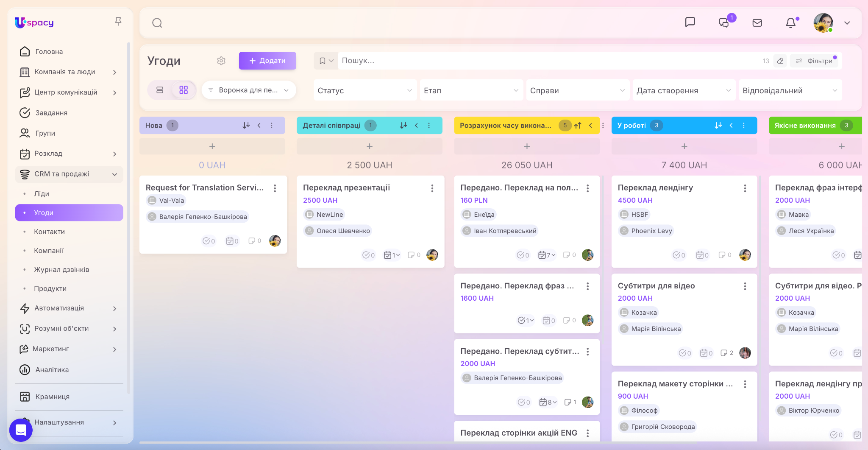Collapse the Деталі співпраці column

[416, 126]
